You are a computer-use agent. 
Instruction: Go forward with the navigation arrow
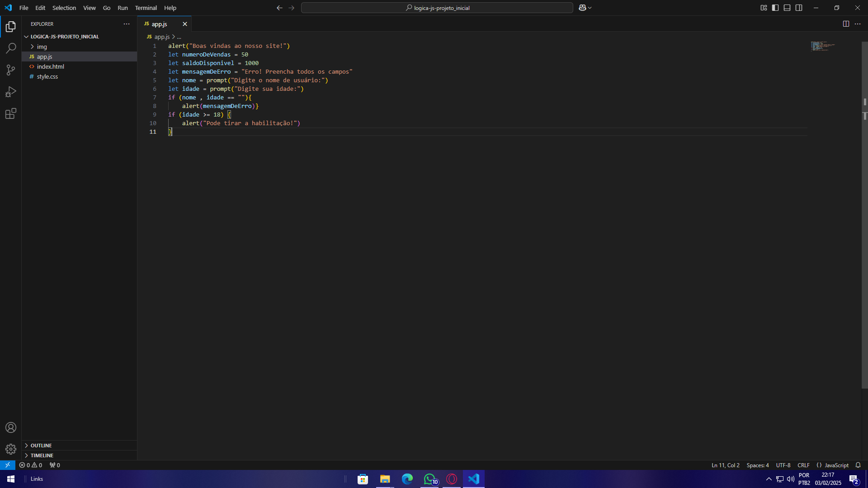pos(292,8)
